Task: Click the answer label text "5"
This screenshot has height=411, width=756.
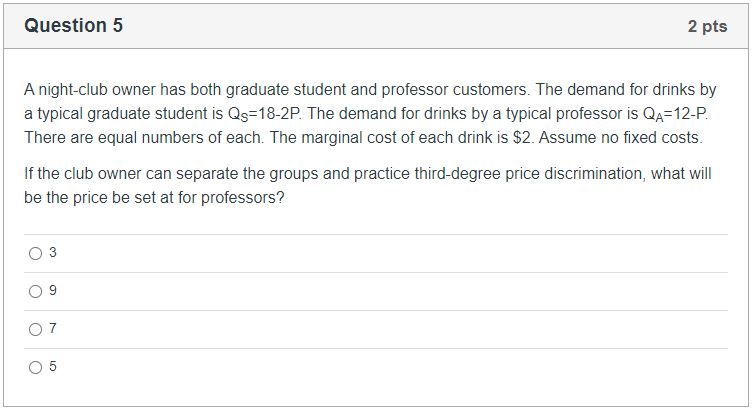Action: [53, 367]
